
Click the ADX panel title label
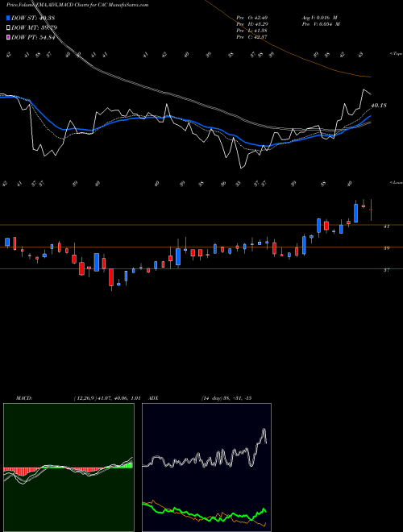point(153,398)
